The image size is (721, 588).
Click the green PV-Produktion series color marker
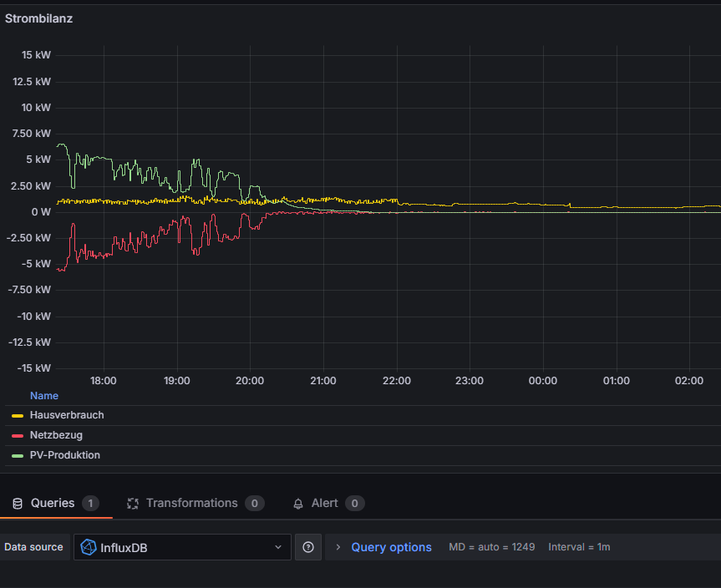[x=18, y=455]
